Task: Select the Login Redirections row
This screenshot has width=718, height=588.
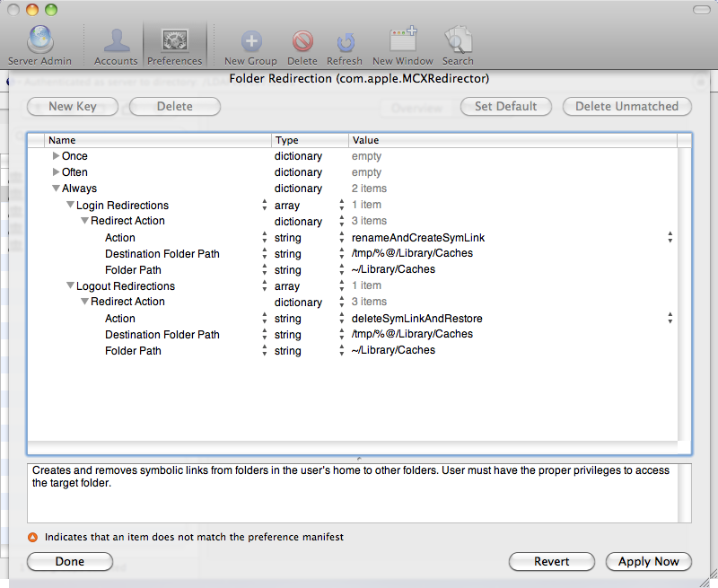Action: pos(353,205)
